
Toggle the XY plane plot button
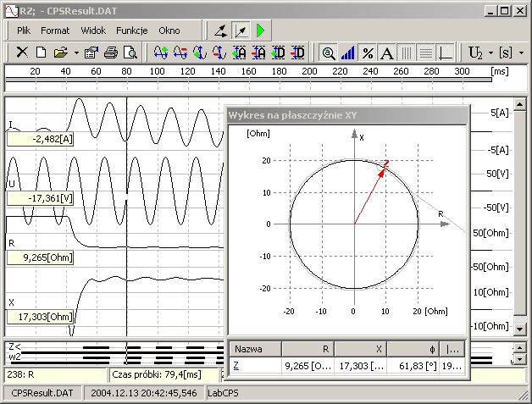(241, 30)
